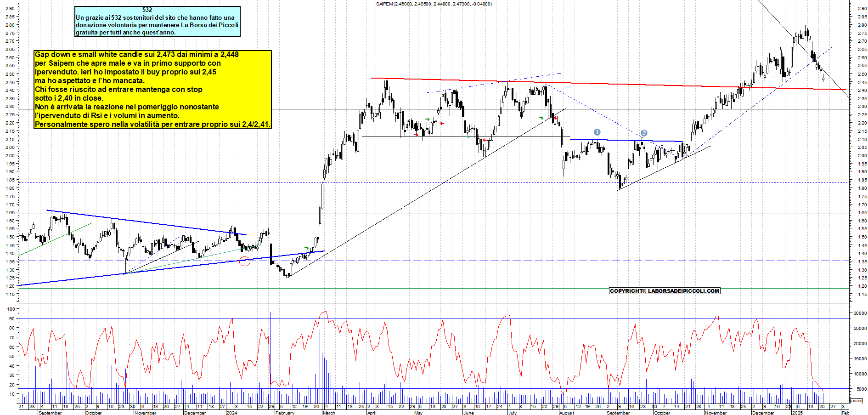868x415 pixels.
Task: Click the 'March' label on the time axis
Action: [x=329, y=413]
